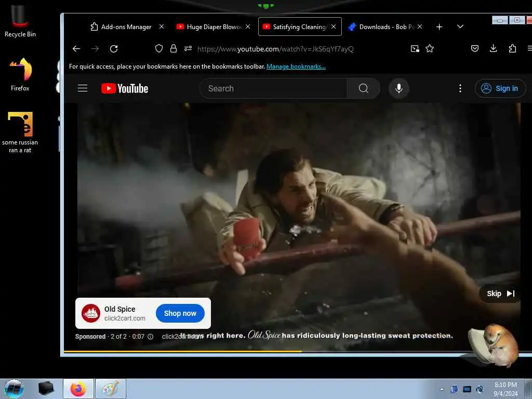The width and height of the screenshot is (532, 399).
Task: Click the action center flag tray icon
Action: [x=454, y=389]
